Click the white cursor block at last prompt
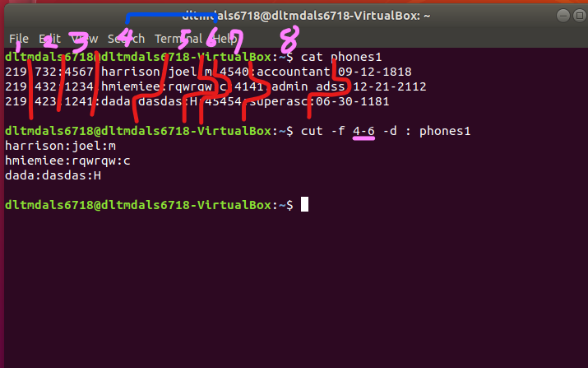588x368 pixels. coord(304,205)
